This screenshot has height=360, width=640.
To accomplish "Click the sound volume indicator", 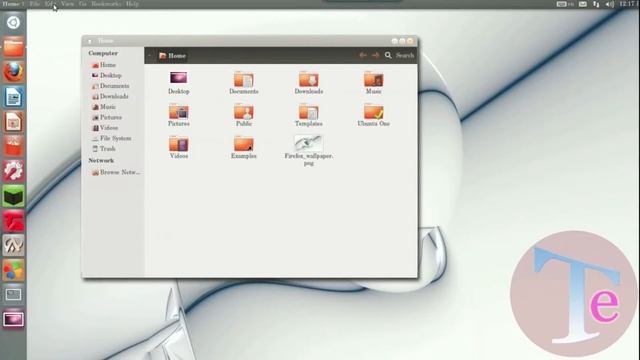I will [610, 4].
